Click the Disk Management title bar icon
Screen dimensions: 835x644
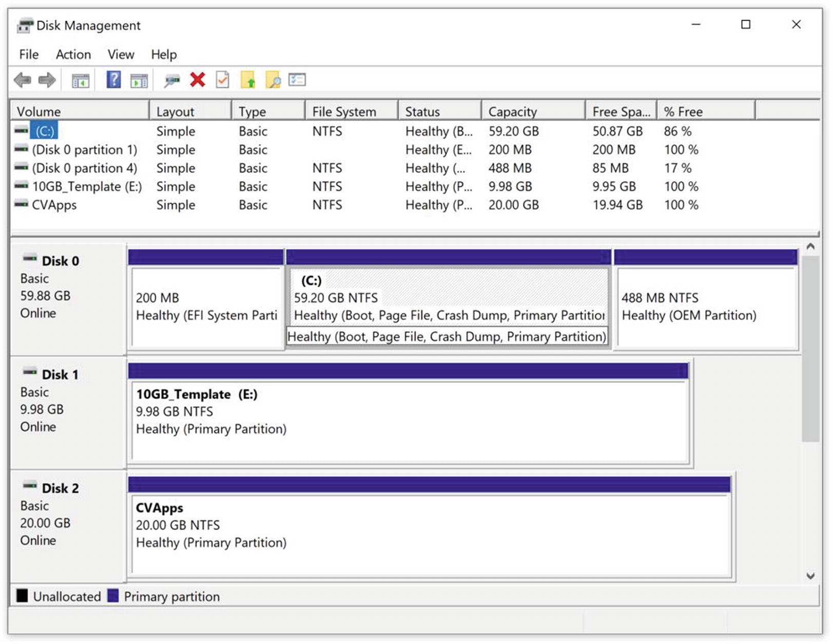click(25, 26)
